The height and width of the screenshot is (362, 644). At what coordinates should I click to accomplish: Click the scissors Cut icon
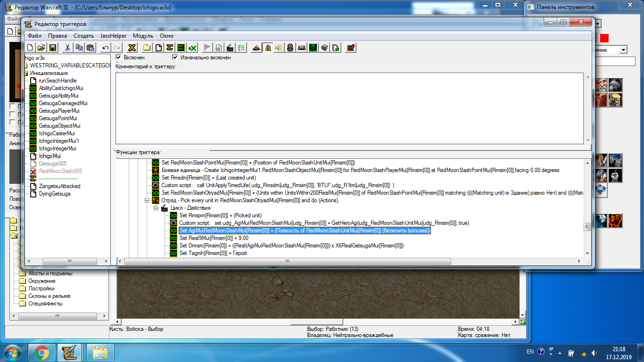click(x=68, y=48)
